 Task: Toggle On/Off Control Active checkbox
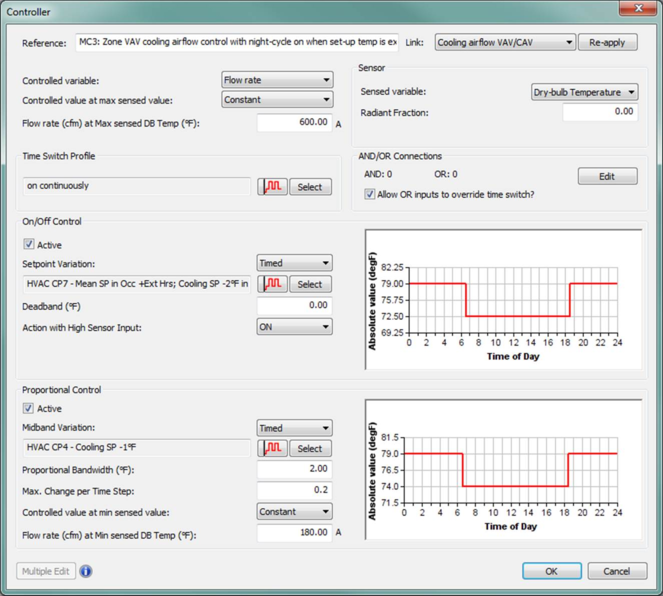click(28, 244)
